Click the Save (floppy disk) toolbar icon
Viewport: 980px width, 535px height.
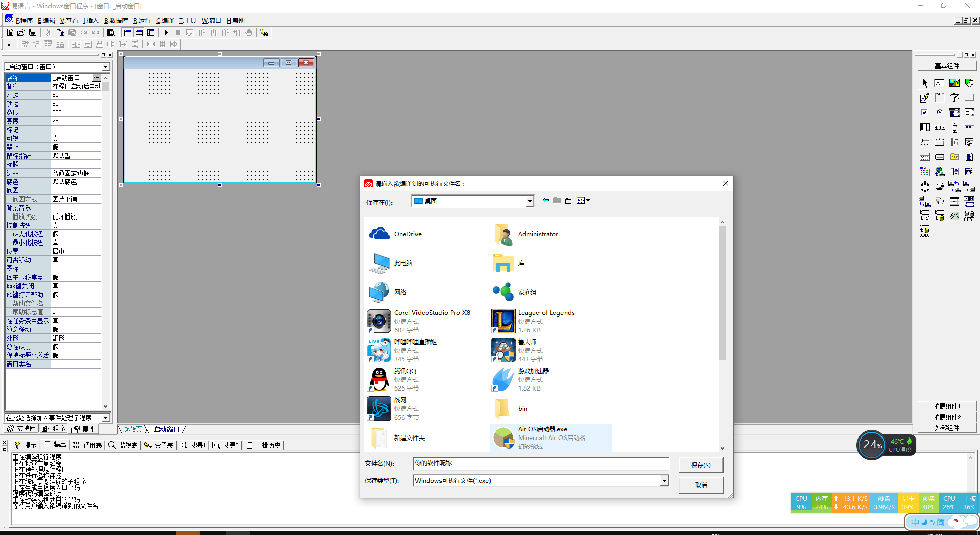tap(33, 32)
